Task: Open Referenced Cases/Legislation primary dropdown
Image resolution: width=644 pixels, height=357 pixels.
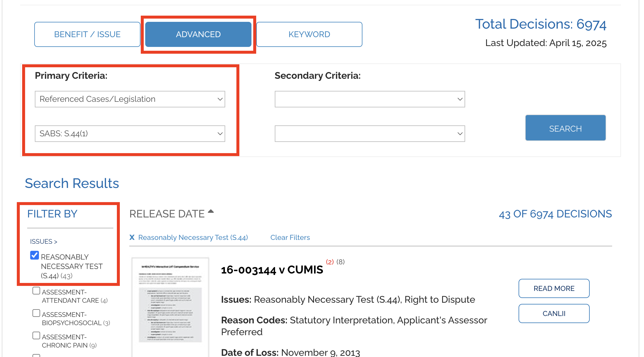Action: click(130, 99)
